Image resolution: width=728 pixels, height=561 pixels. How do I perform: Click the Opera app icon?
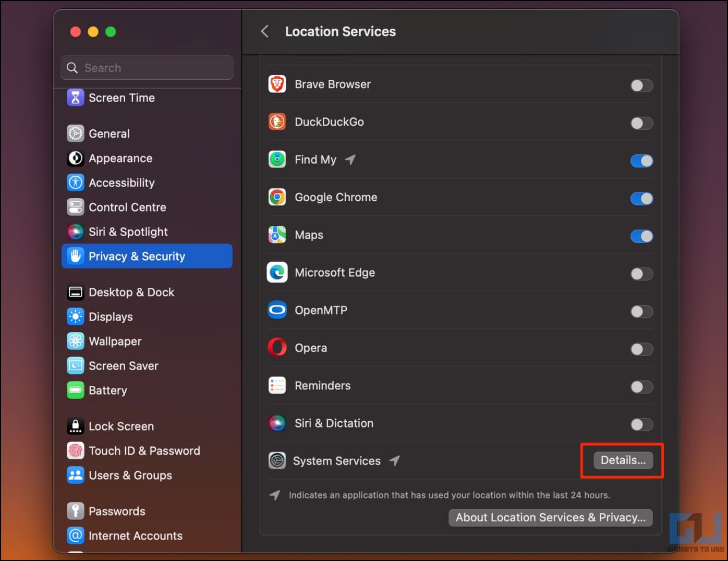(x=277, y=348)
